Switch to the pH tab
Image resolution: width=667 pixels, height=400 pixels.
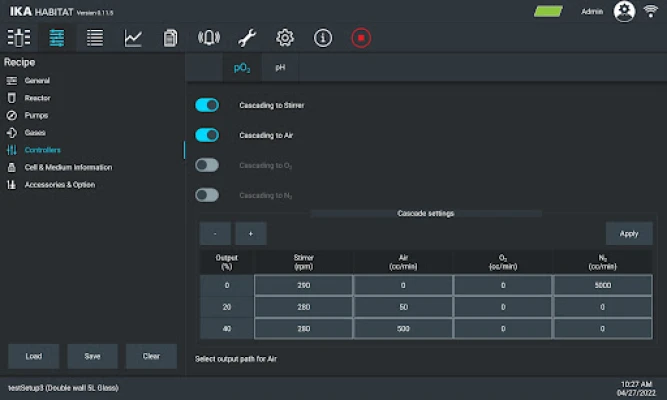[281, 68]
